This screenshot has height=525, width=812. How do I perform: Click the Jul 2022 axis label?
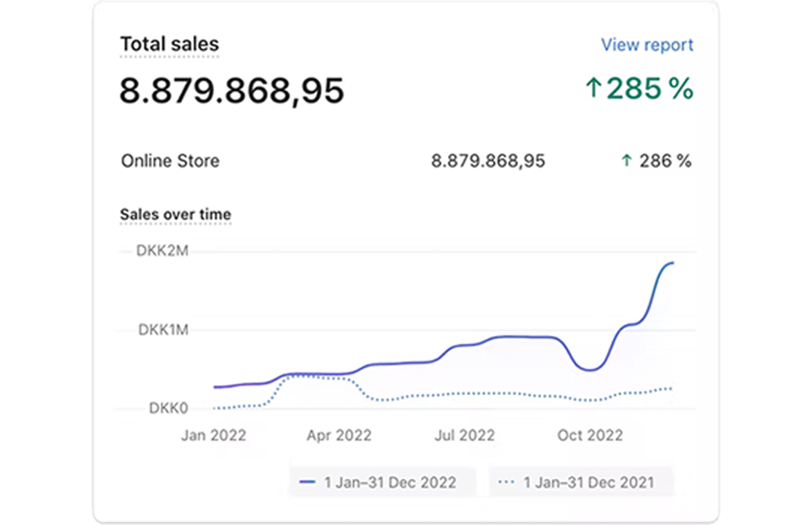pos(464,435)
